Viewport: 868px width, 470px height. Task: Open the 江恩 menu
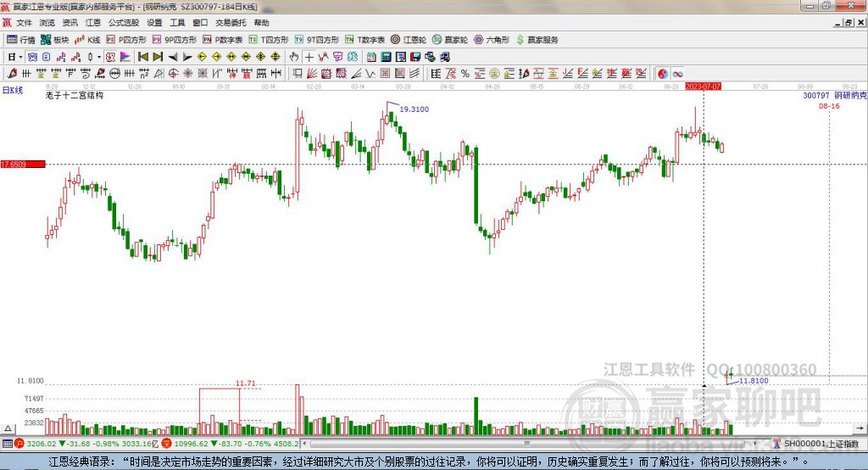click(x=93, y=23)
